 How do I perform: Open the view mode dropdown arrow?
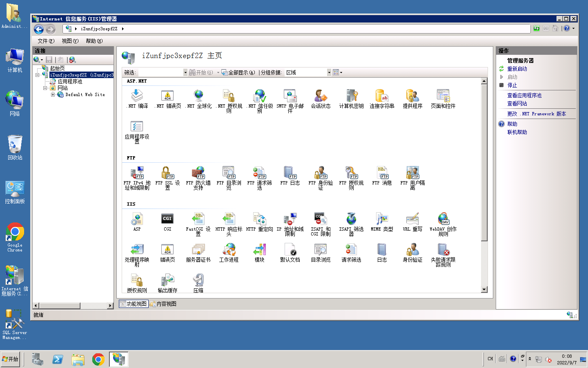tap(341, 72)
